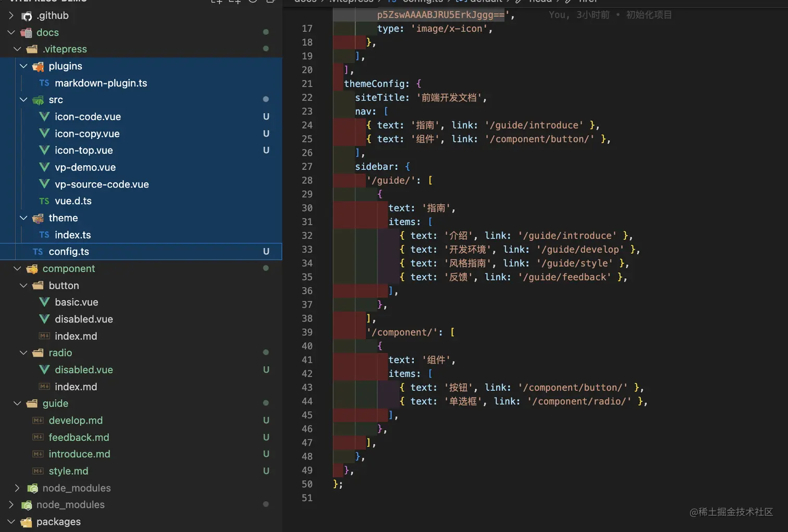Viewport: 788px width, 532px height.
Task: Click the packages folder icon
Action: 27,522
